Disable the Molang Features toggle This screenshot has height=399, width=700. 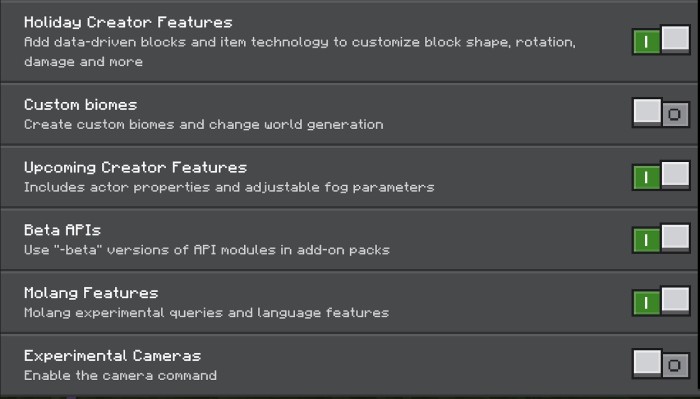[x=661, y=302]
